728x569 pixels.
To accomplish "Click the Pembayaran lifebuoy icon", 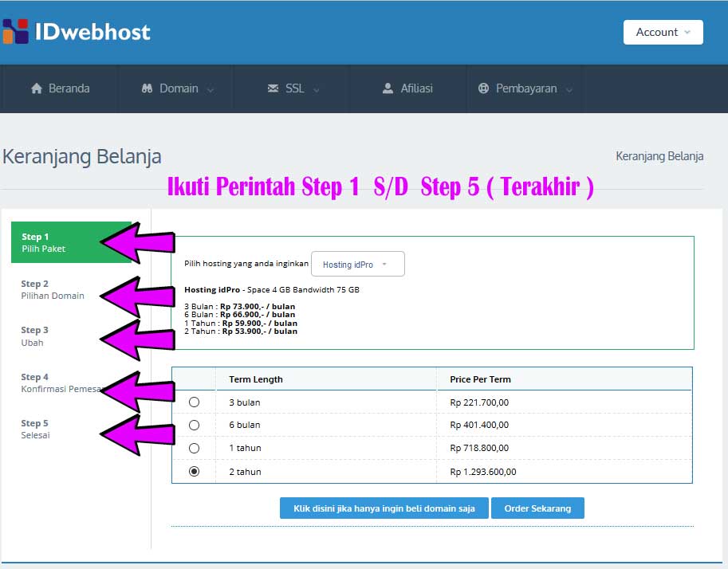I will (483, 88).
